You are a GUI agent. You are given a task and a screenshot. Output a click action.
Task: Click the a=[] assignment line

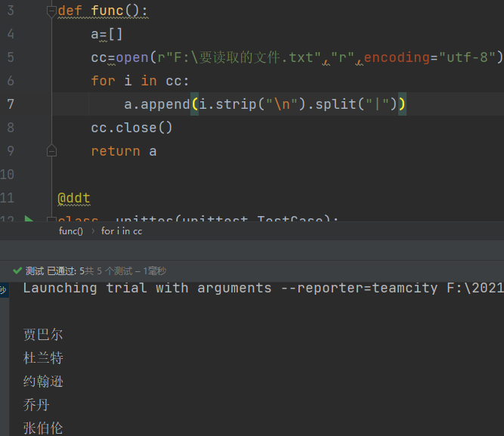tap(107, 34)
